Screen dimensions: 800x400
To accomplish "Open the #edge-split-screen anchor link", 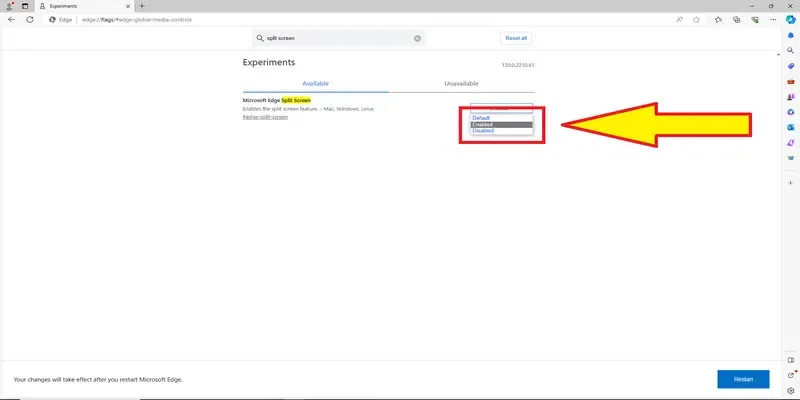I will tap(265, 117).
